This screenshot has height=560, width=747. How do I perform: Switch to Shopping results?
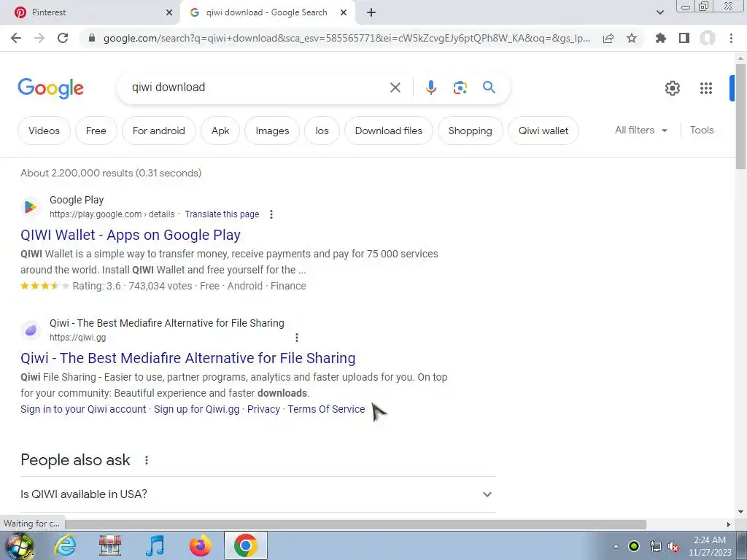[470, 131]
